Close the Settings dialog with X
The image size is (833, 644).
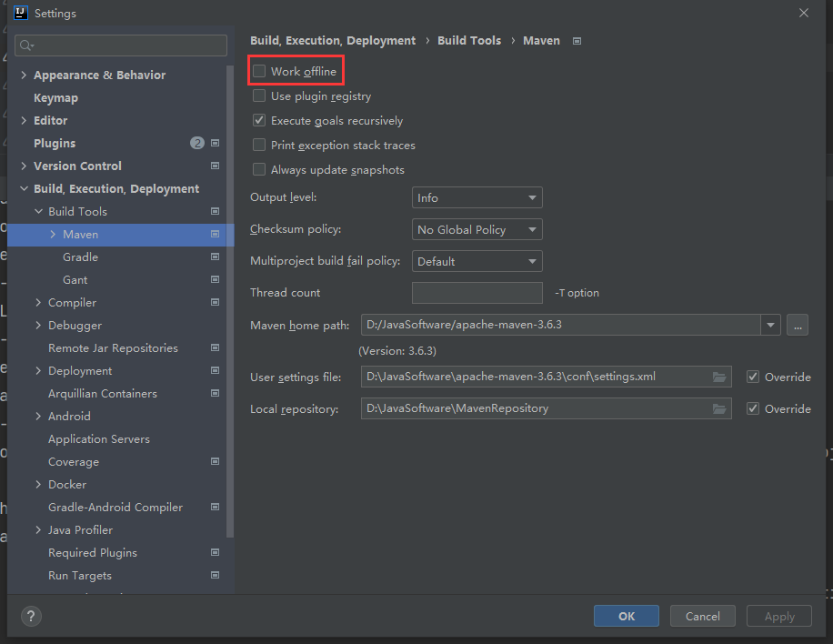click(x=804, y=13)
